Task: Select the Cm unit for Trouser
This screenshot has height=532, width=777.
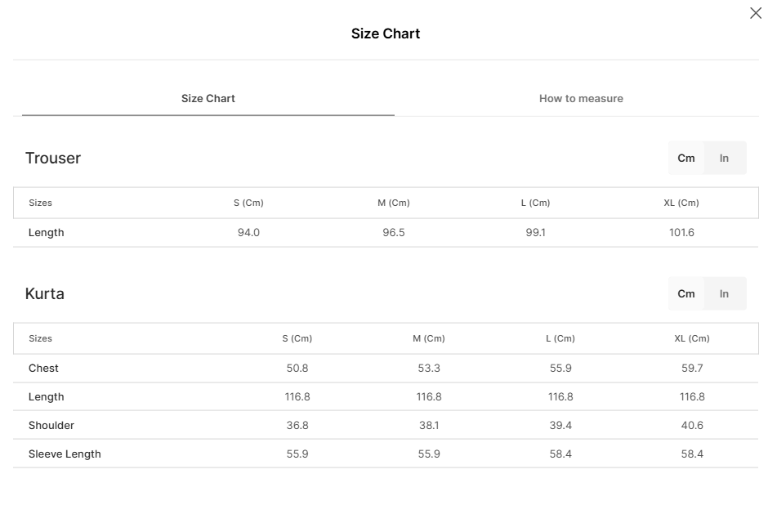Action: coord(686,158)
